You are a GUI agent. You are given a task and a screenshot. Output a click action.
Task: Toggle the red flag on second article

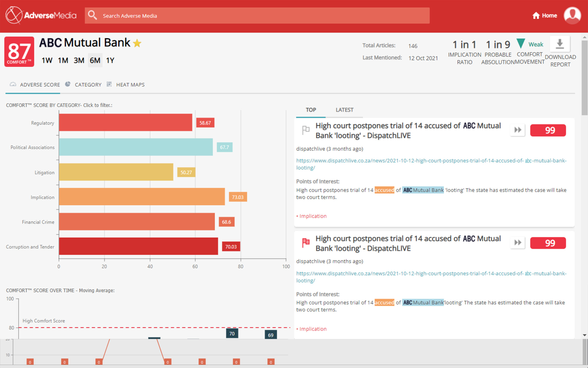coord(306,243)
